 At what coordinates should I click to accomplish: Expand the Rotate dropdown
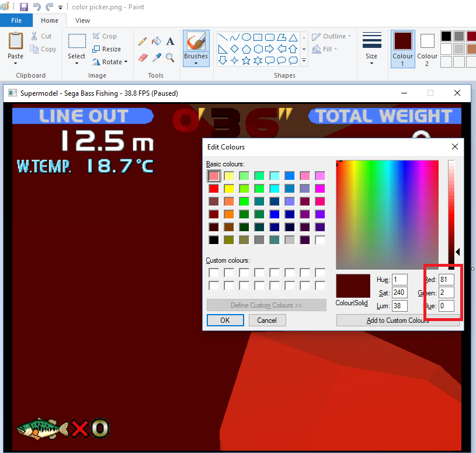click(x=126, y=62)
